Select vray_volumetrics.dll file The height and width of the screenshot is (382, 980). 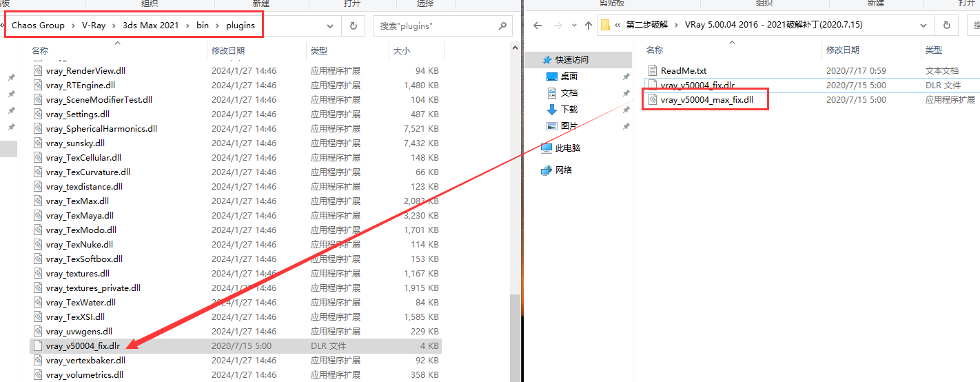click(236, 374)
